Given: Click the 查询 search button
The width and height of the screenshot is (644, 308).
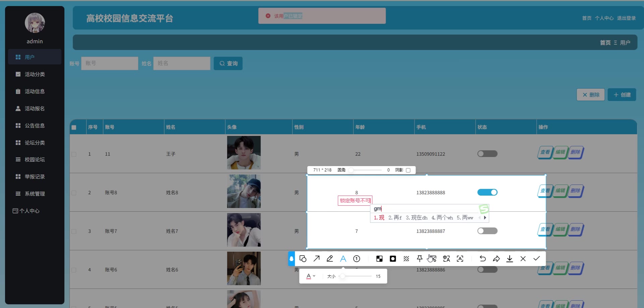Looking at the screenshot, I should (x=228, y=63).
